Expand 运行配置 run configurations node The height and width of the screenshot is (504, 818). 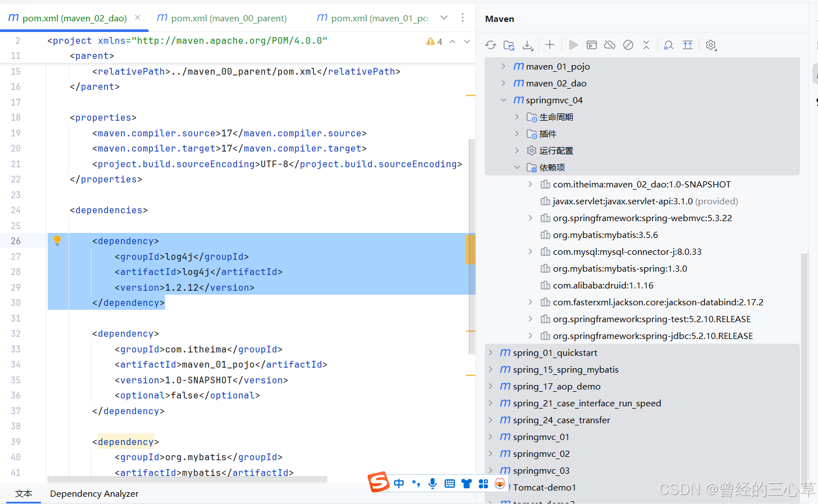tap(517, 150)
